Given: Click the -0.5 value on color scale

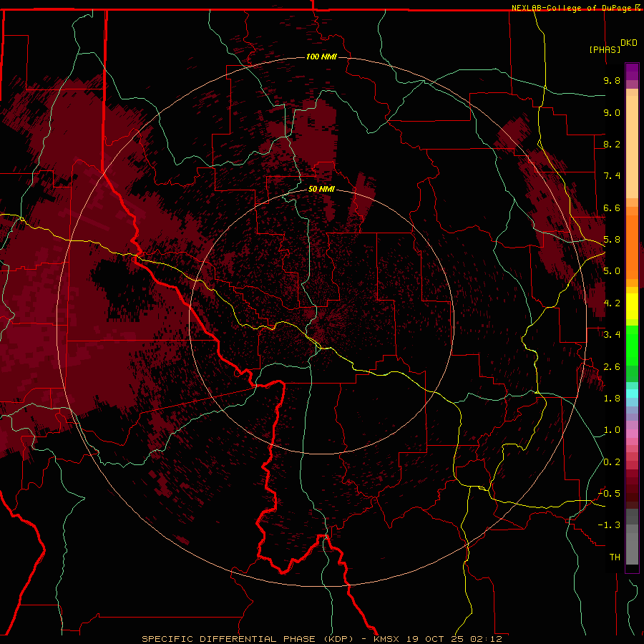Looking at the screenshot, I should [610, 494].
